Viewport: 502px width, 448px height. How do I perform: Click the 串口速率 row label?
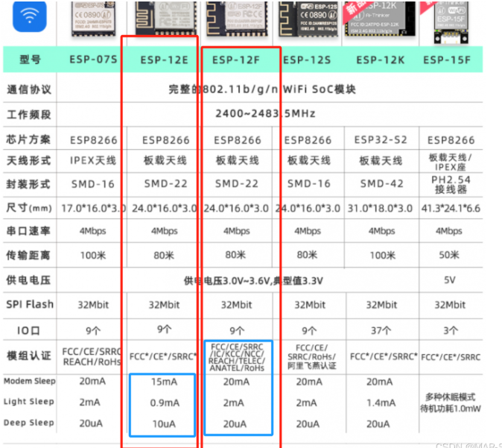(28, 231)
